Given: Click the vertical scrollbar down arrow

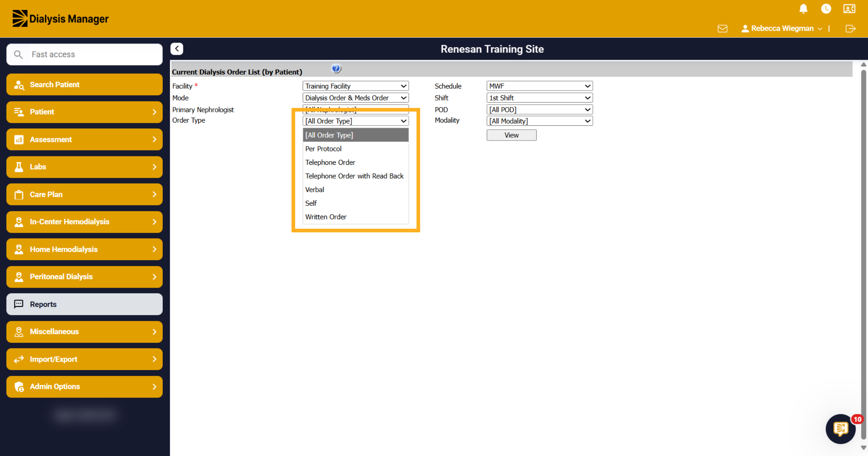Looking at the screenshot, I should click(x=863, y=448).
